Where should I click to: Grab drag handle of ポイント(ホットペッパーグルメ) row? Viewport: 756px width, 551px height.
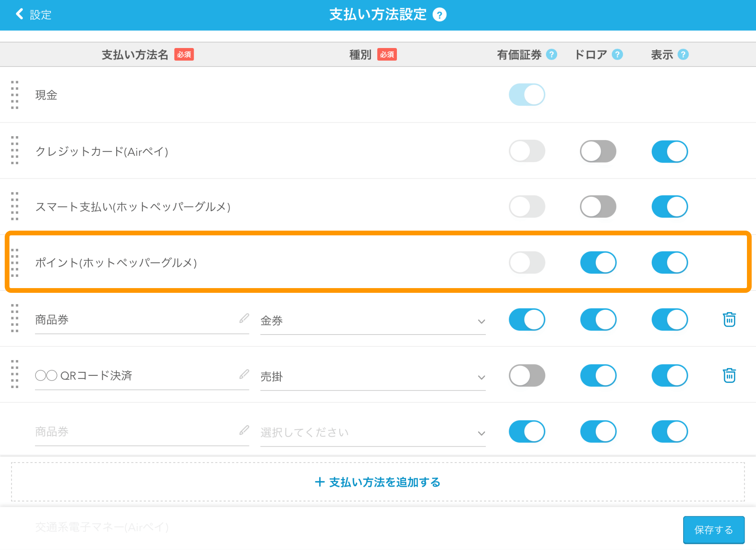tap(15, 263)
